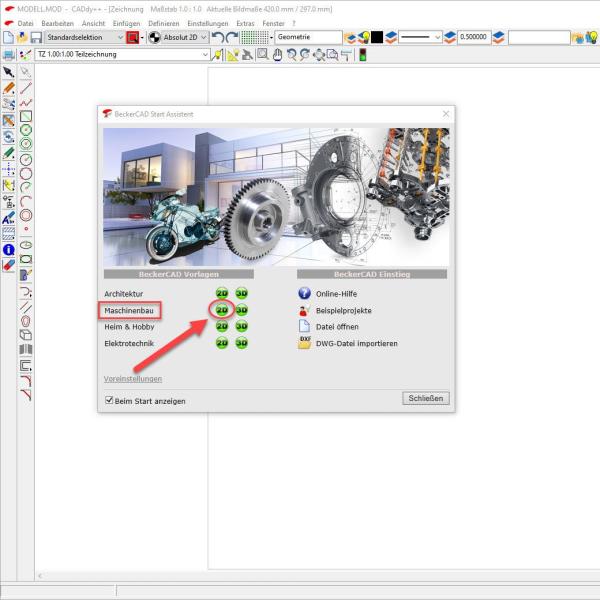Open the TZ 1.00:1.00 Teilzeichnung dropdown
This screenshot has height=600, width=600.
point(122,55)
